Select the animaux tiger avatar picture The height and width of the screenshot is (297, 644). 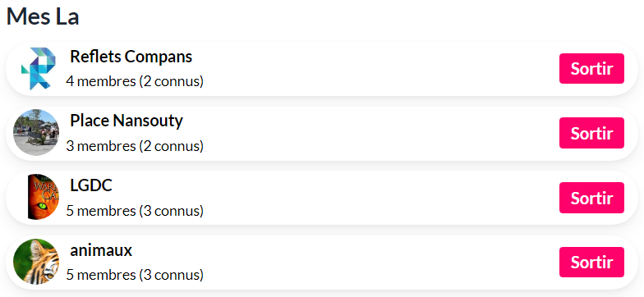(x=36, y=262)
